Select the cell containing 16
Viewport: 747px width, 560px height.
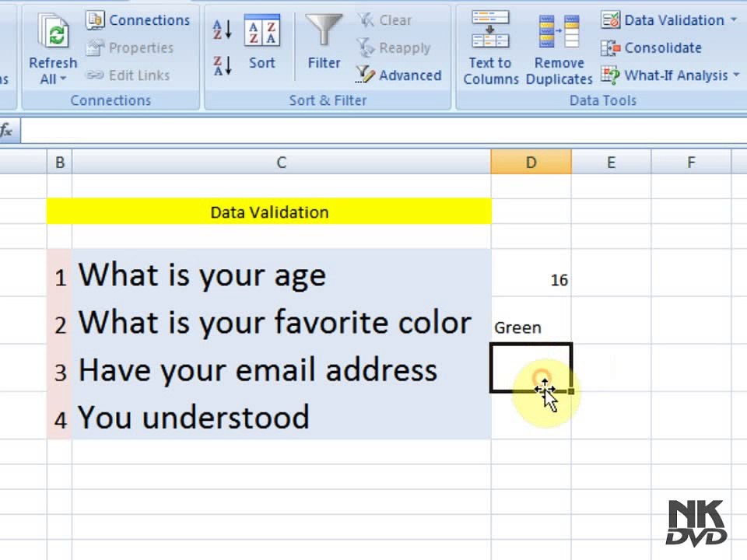tap(531, 273)
